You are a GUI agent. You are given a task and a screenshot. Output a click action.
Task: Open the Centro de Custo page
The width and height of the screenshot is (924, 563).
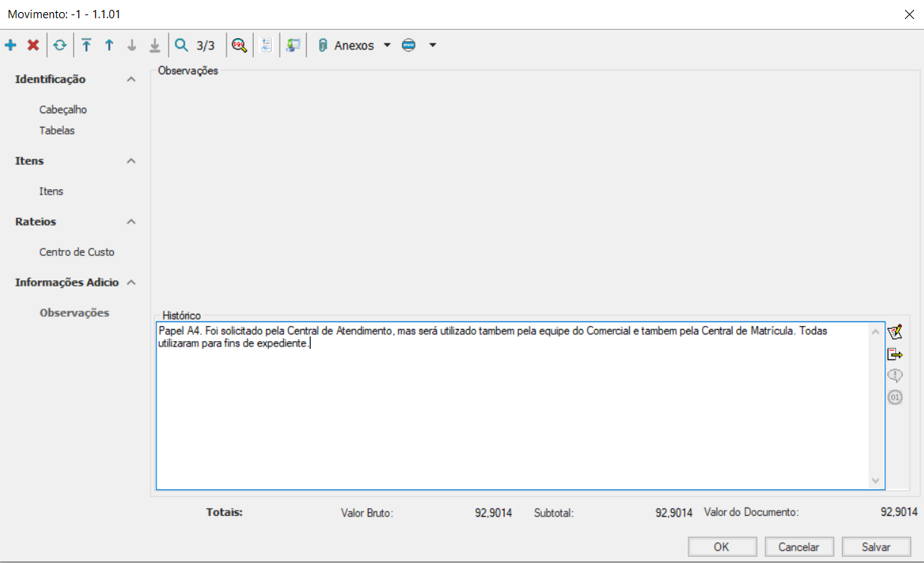(77, 252)
